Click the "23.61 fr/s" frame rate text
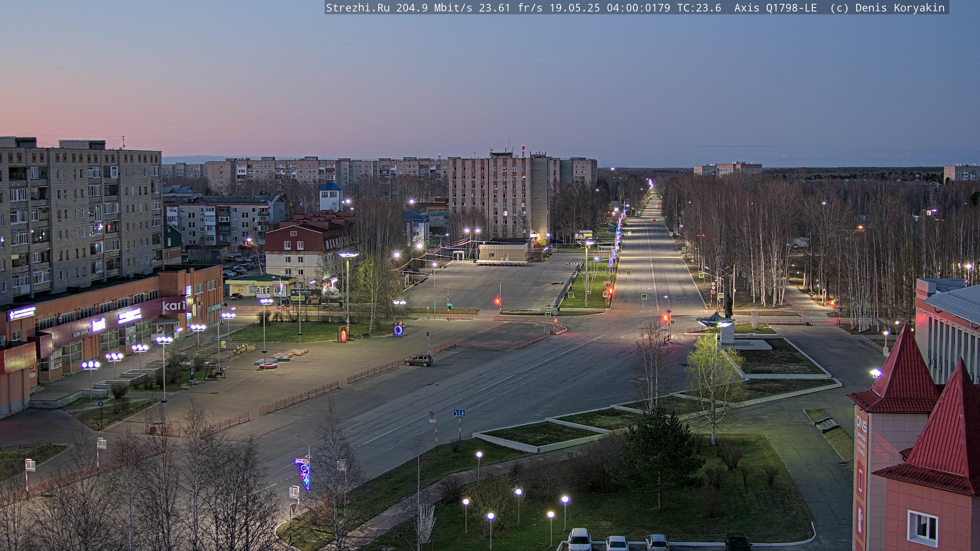 pyautogui.click(x=510, y=8)
